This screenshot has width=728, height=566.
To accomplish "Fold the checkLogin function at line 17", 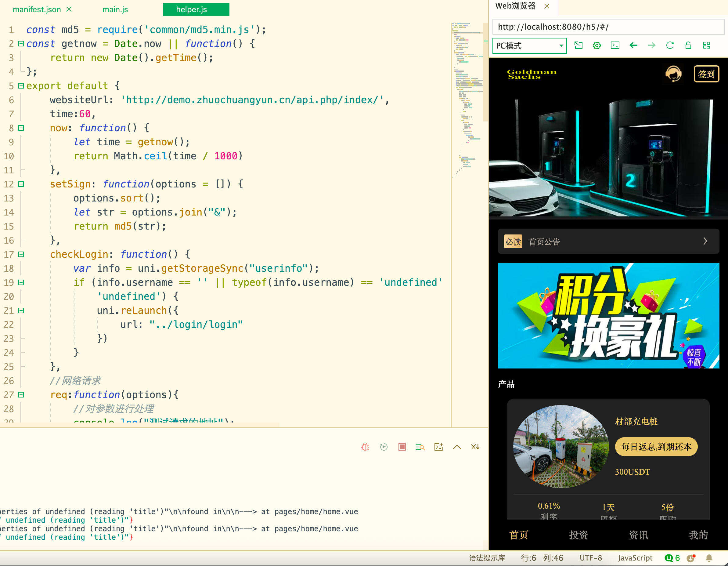I will (21, 255).
